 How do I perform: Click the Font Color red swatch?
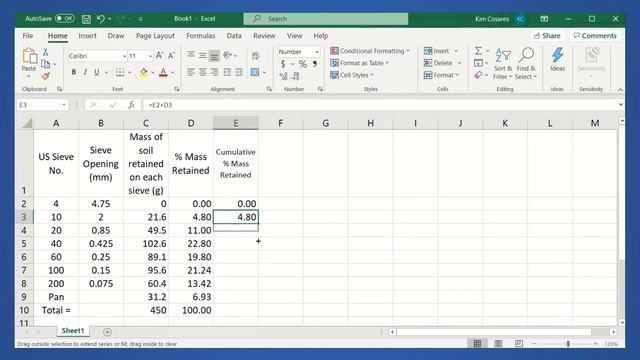163,73
